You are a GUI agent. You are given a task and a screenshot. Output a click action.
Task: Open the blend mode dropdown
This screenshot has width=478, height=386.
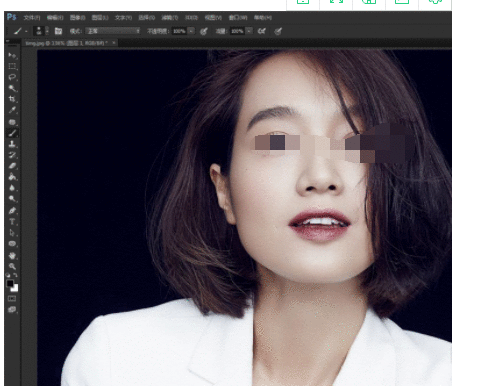coord(113,31)
